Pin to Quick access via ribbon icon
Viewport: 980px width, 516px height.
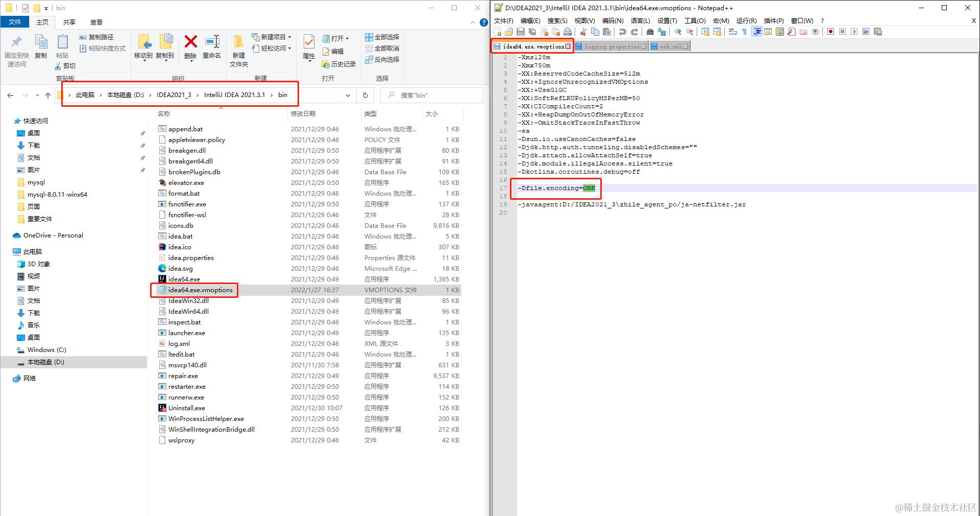coord(17,51)
